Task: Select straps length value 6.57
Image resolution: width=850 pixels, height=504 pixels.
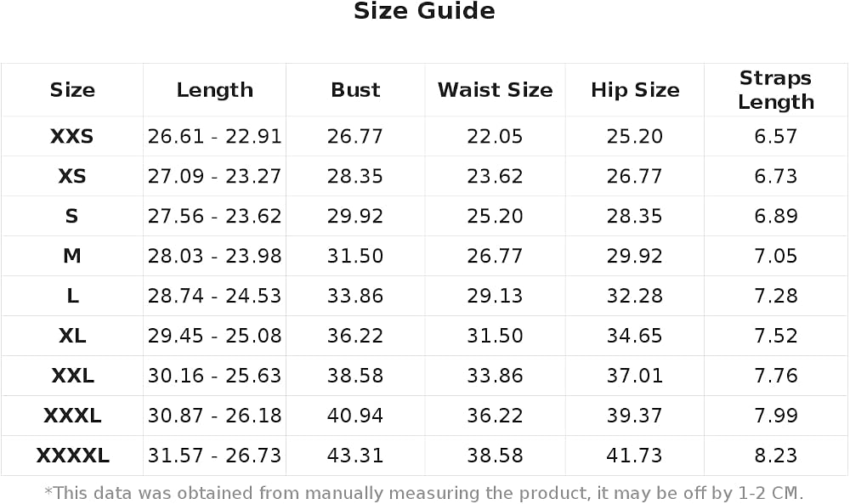Action: 776,136
